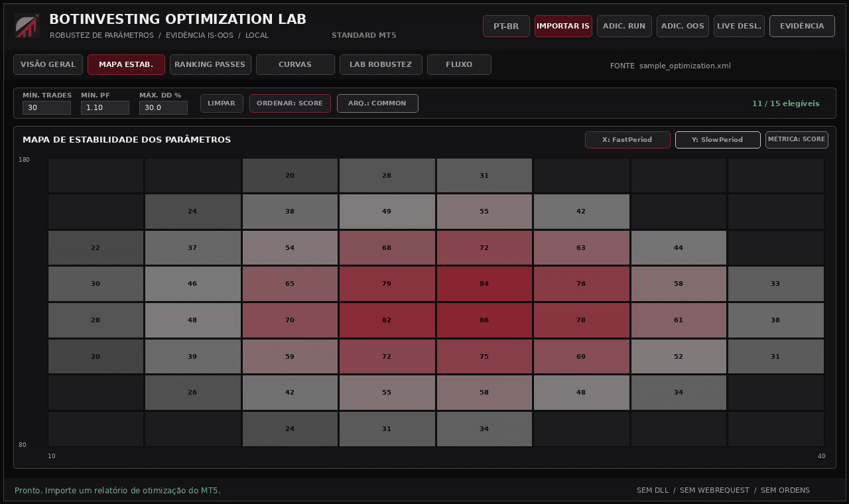Click the 'MAPA DE ESTABILIDADE DOS PARÂMETROS' heading
The height and width of the screenshot is (504, 849).
(x=127, y=140)
